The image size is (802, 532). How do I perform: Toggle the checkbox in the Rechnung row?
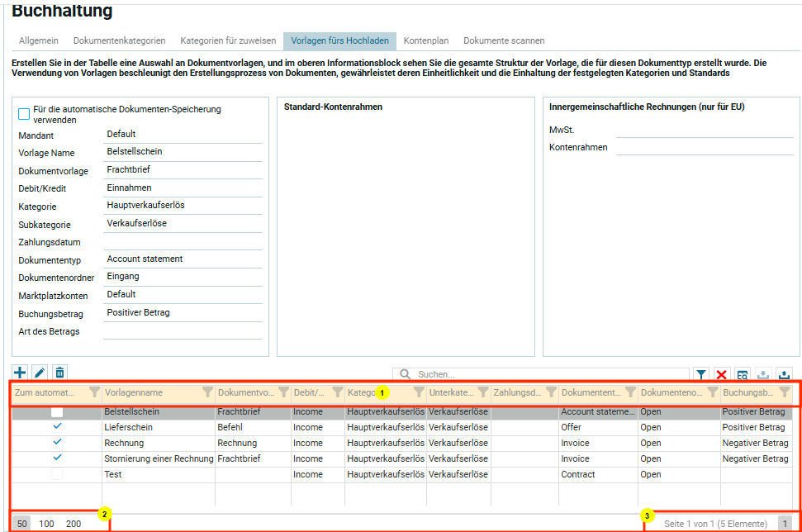(57, 443)
